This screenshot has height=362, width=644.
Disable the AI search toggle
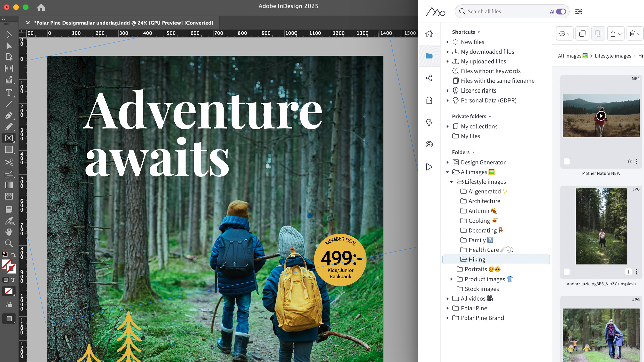[560, 11]
